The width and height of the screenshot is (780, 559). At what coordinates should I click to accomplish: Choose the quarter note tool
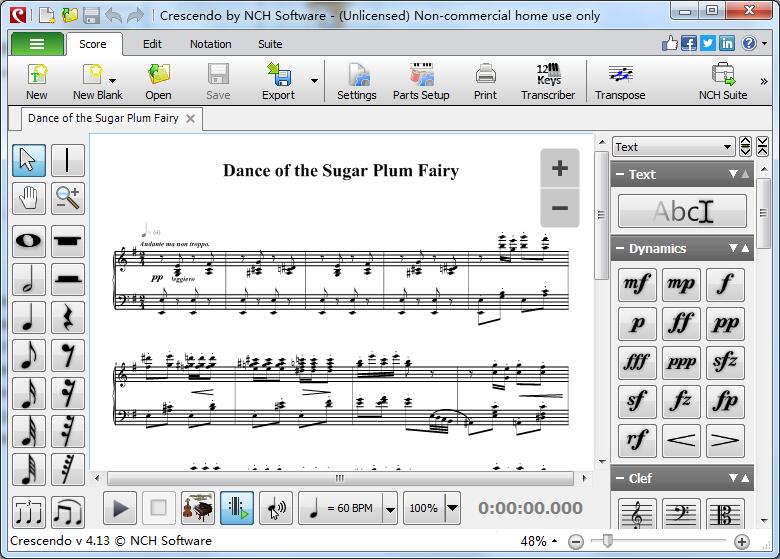tap(29, 317)
